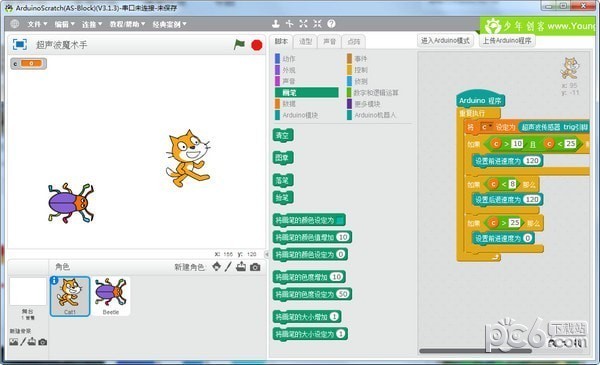Open the Cat1 sprite info icon
This screenshot has width=600, height=365.
54,281
